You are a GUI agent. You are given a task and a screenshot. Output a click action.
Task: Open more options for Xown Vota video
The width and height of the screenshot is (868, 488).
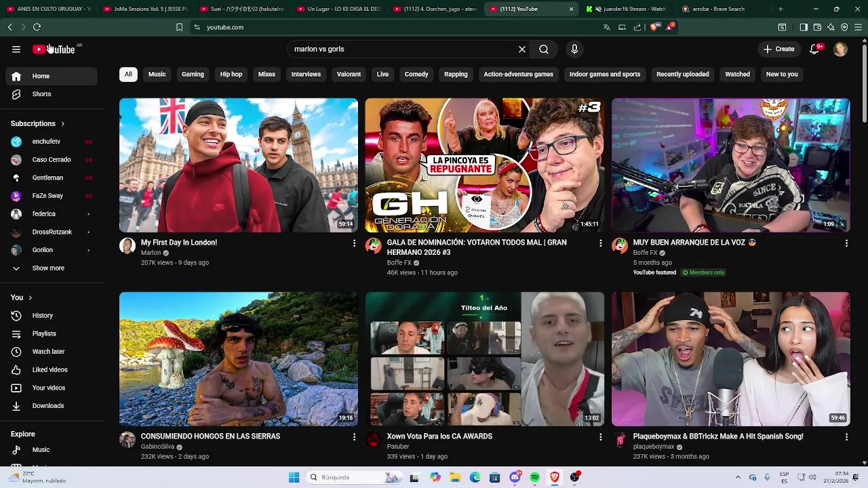coord(600,437)
